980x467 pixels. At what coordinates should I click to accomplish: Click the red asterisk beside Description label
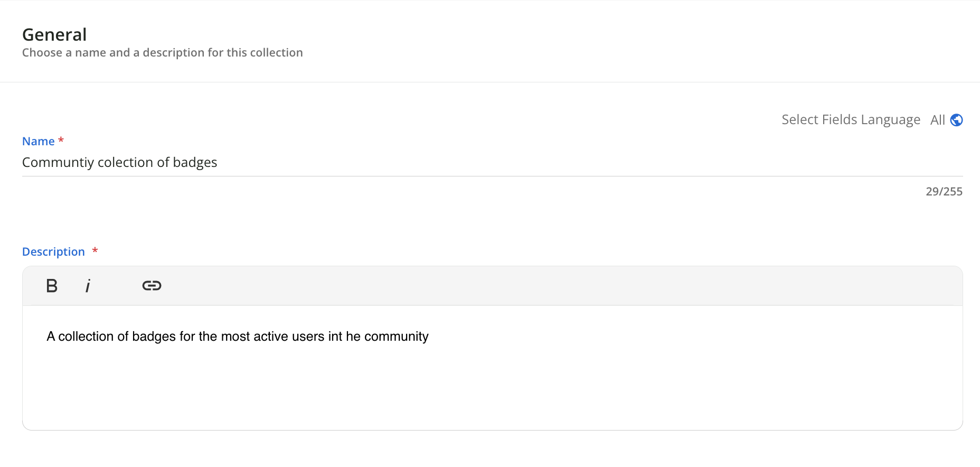pyautogui.click(x=95, y=250)
